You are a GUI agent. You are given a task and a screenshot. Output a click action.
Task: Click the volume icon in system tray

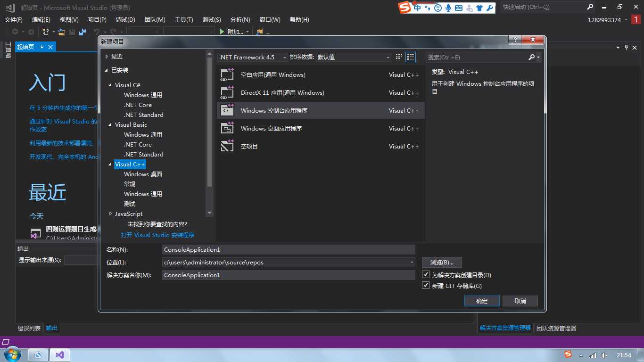coord(604,355)
